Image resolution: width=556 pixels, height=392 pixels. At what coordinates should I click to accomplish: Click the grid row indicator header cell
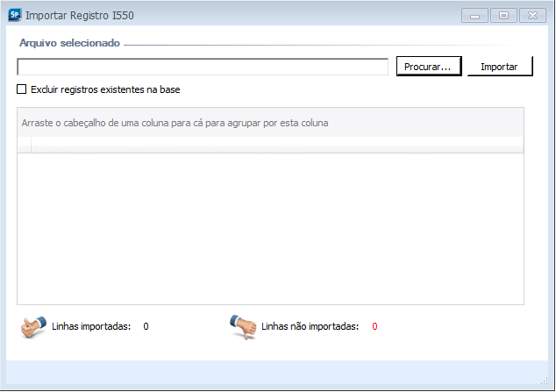point(24,145)
